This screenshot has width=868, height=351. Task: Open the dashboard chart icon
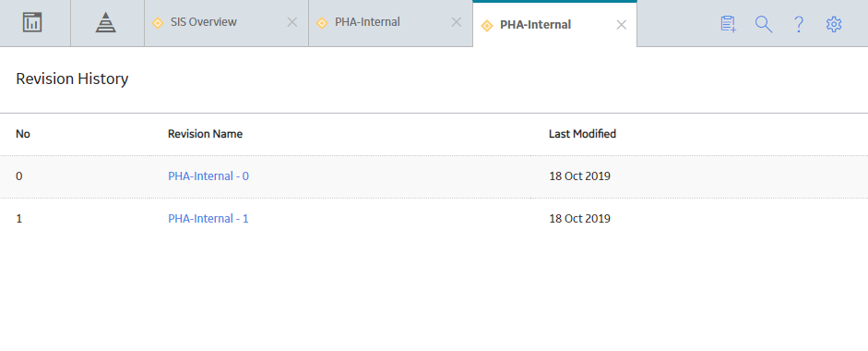(x=32, y=23)
